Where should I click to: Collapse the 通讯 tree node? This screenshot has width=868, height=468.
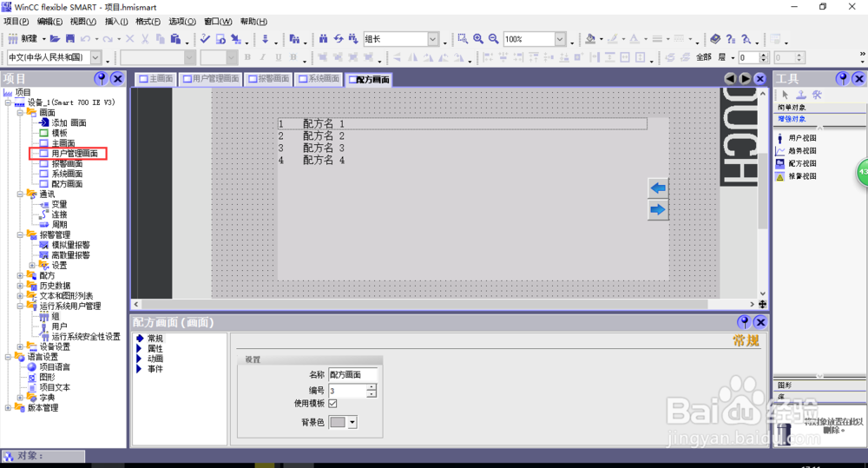(x=20, y=194)
